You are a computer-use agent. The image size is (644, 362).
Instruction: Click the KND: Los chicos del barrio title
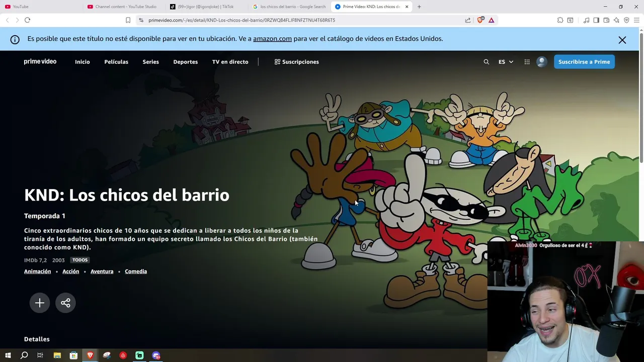[x=127, y=195]
